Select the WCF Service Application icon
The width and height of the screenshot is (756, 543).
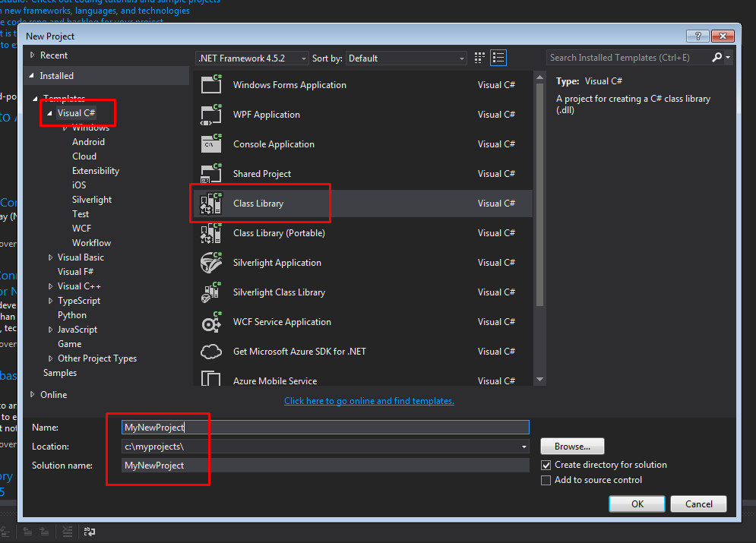211,322
